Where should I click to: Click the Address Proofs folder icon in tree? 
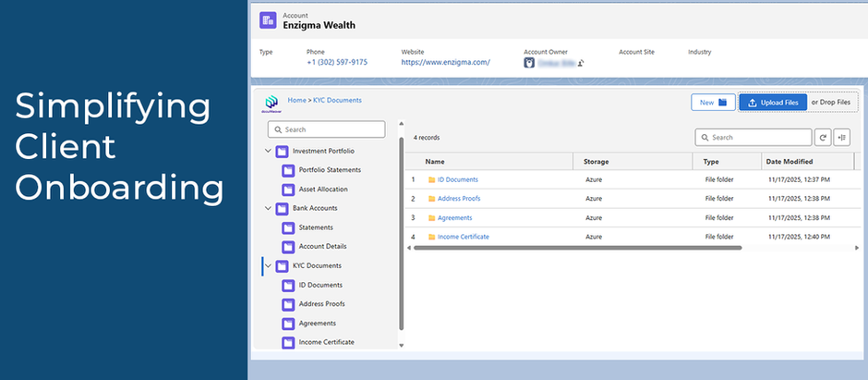pyautogui.click(x=288, y=304)
